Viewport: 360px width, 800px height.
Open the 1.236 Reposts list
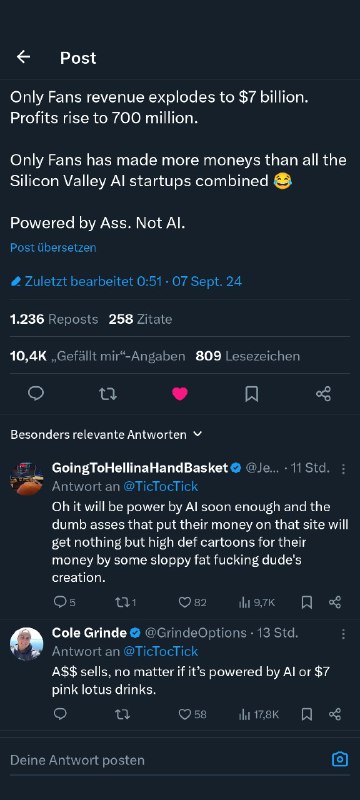pos(54,319)
